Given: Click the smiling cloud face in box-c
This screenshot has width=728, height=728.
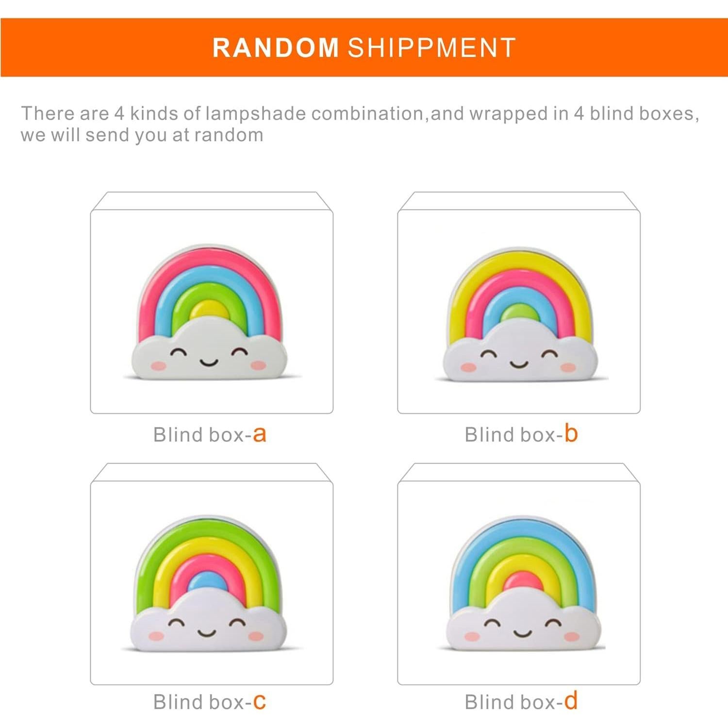Looking at the screenshot, I should 207,627.
